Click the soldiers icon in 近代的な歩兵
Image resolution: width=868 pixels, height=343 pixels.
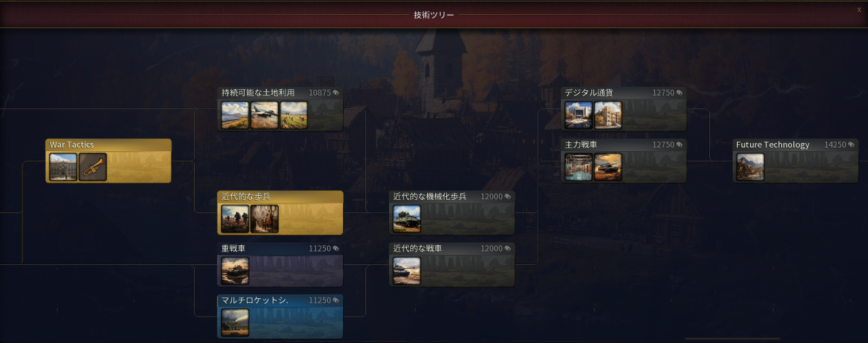(235, 219)
